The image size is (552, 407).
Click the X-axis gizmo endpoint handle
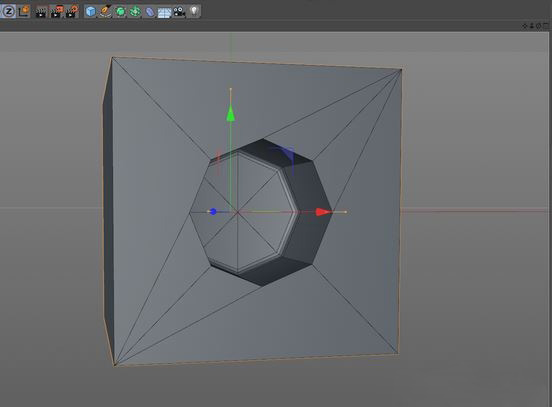346,212
